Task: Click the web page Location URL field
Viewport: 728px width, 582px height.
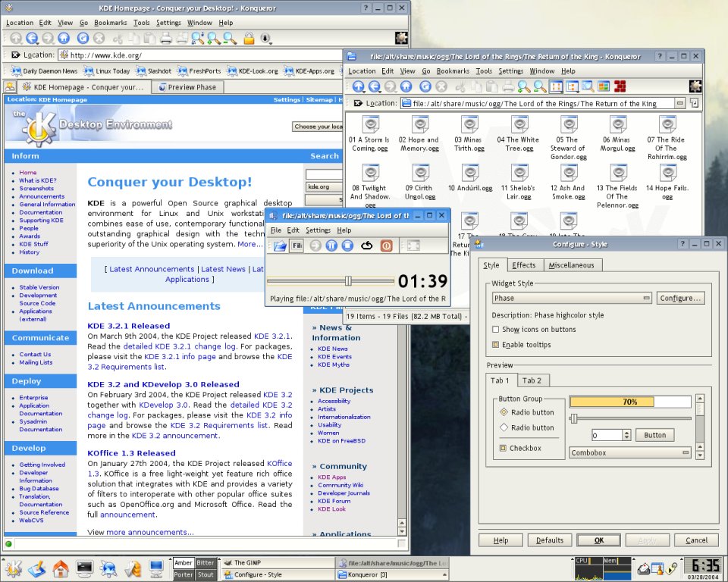Action: pos(199,55)
